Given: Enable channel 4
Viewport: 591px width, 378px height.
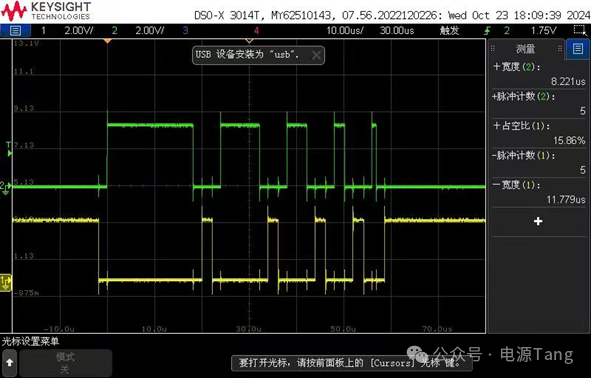Looking at the screenshot, I should (x=256, y=31).
